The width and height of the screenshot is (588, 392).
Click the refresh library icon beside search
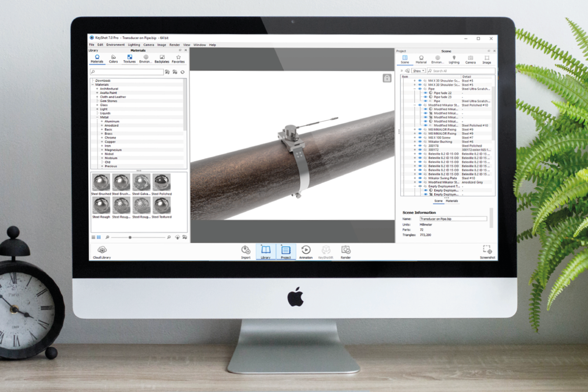pos(183,72)
